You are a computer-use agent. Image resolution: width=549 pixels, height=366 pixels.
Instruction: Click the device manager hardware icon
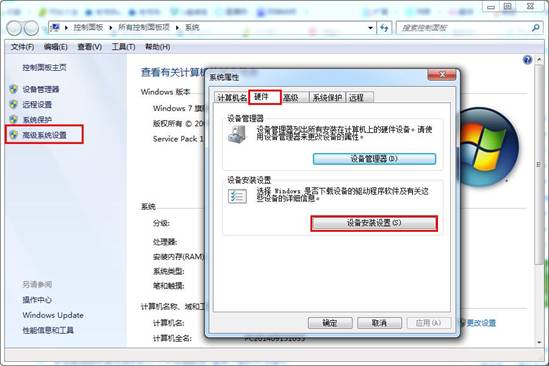[x=237, y=134]
